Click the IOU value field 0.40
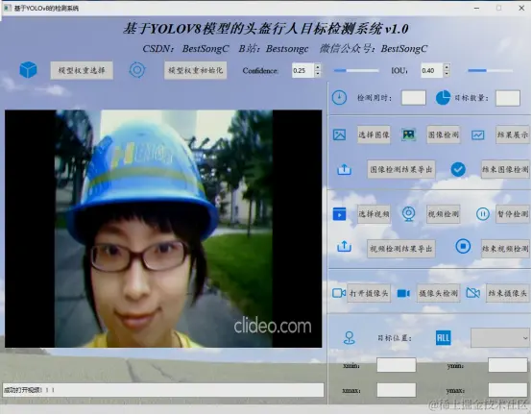 click(432, 70)
